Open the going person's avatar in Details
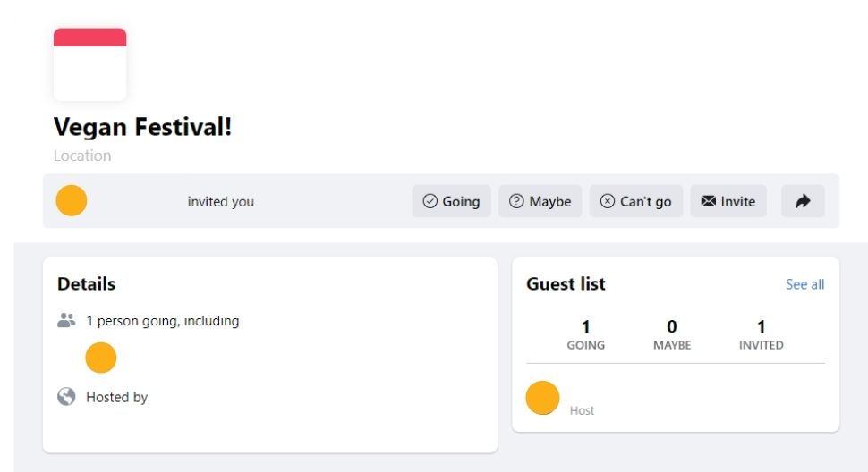Image resolution: width=868 pixels, height=472 pixels. [101, 358]
